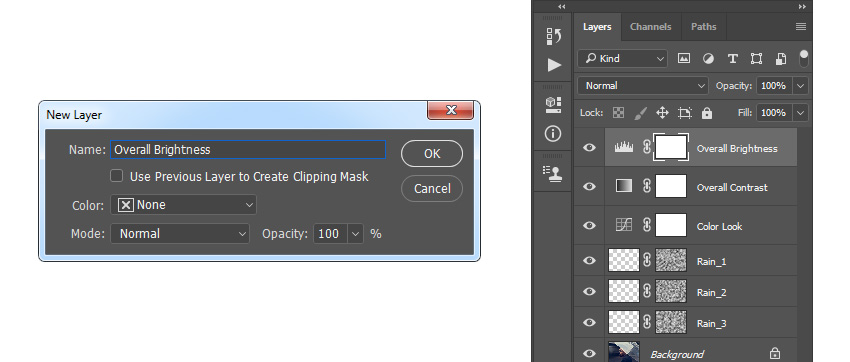The width and height of the screenshot is (850, 362).
Task: Open the 3D panel cube icon
Action: 553,105
